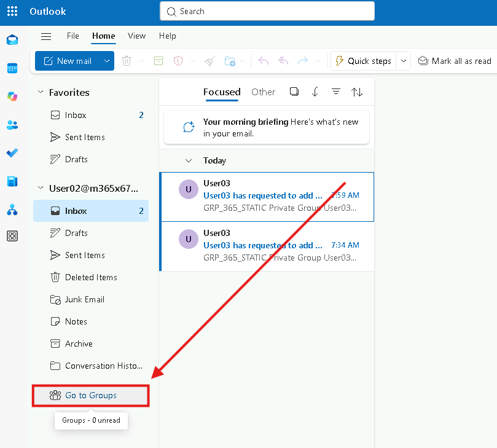Click in the Search box

coord(267,12)
